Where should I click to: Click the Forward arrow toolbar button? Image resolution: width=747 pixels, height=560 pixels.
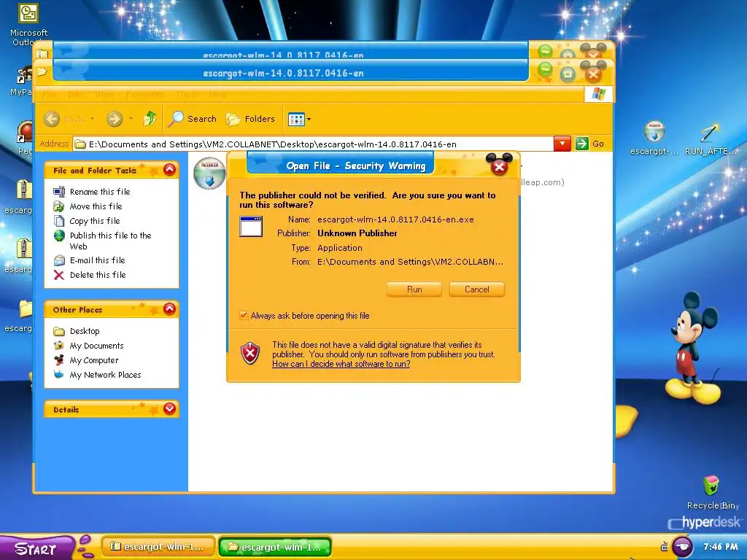coord(115,119)
